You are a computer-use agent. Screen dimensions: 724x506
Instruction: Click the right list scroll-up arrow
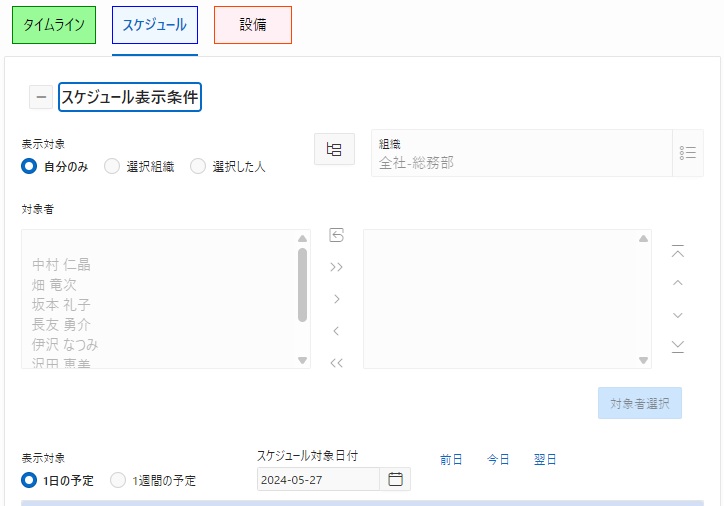[x=643, y=239]
